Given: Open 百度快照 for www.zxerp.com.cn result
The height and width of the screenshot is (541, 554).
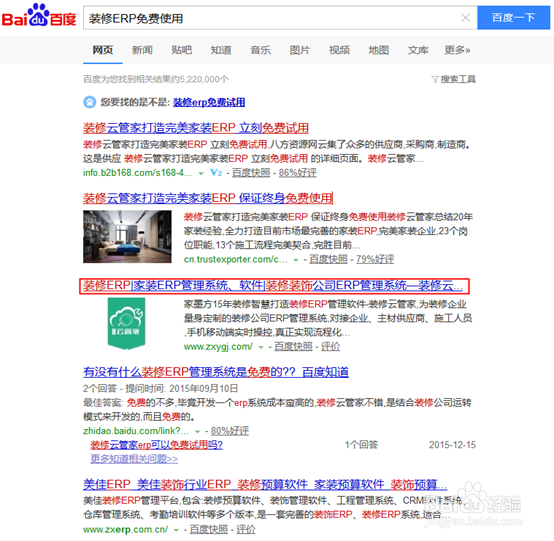Looking at the screenshot, I should point(208,529).
